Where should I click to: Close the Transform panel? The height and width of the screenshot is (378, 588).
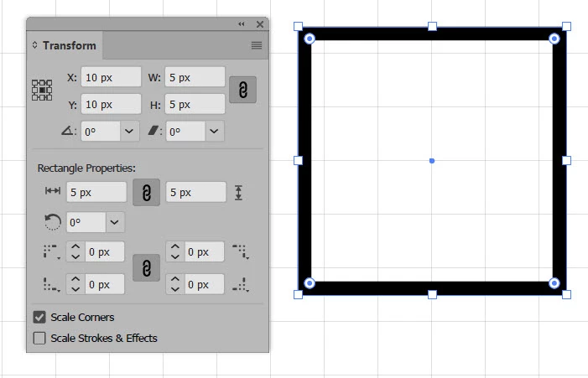260,24
